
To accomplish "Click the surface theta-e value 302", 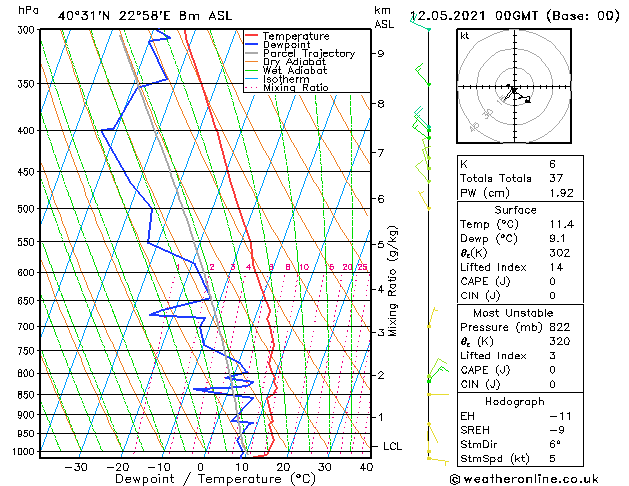I will [x=560, y=253].
